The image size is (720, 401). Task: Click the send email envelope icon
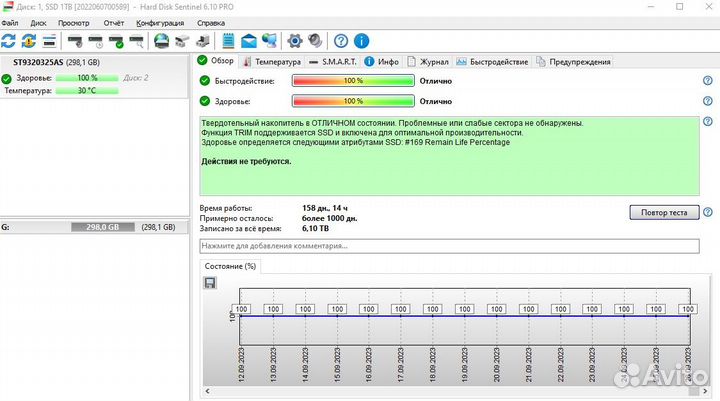(249, 41)
